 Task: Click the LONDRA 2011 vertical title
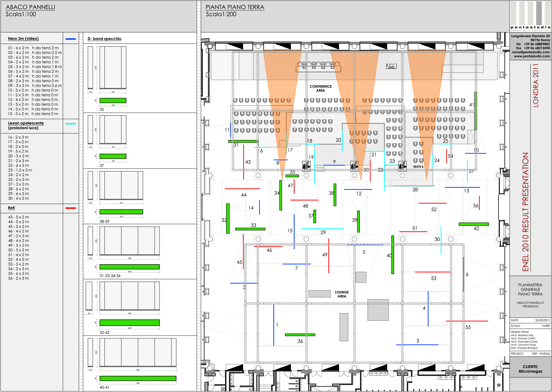click(x=536, y=86)
